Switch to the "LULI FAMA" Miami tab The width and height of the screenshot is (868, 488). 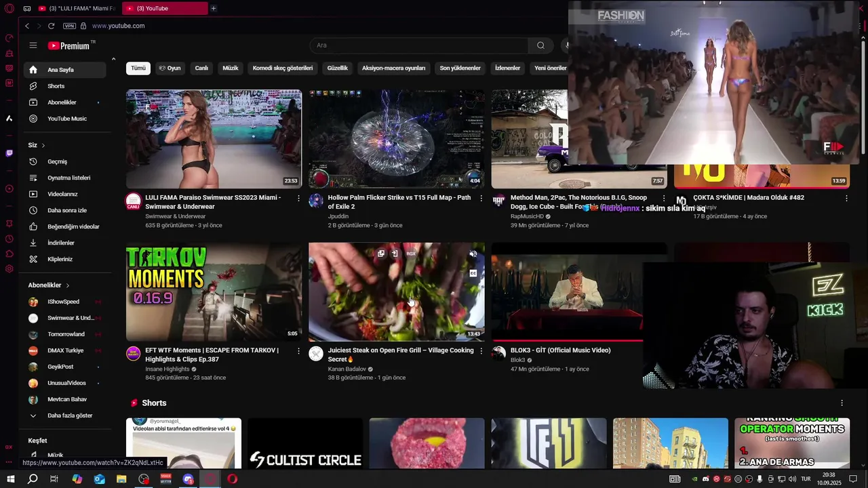tap(77, 8)
